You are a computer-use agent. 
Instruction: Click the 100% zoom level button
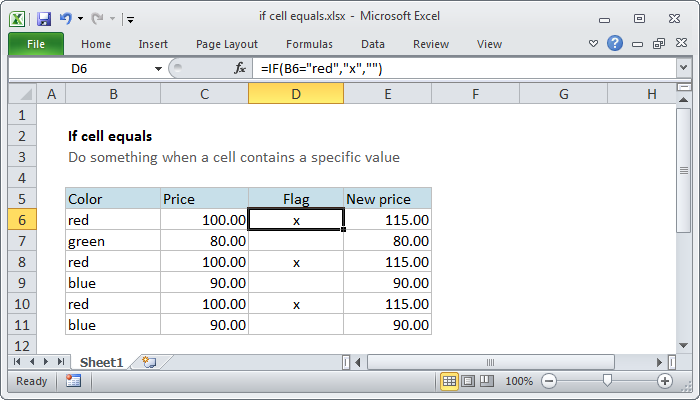[518, 381]
